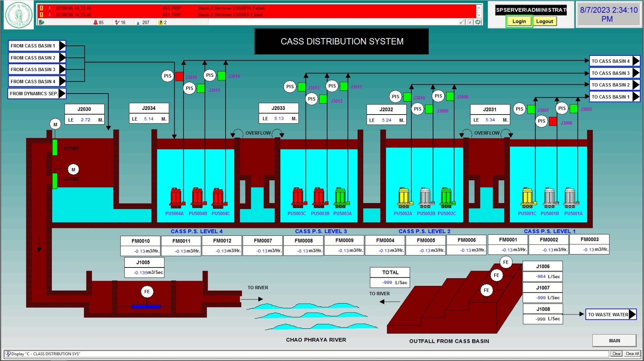Click pump PU5004A icon
This screenshot has height=361, width=644.
176,198
